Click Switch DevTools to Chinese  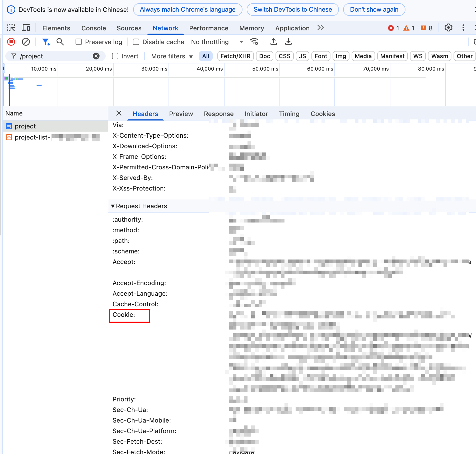[x=292, y=9]
